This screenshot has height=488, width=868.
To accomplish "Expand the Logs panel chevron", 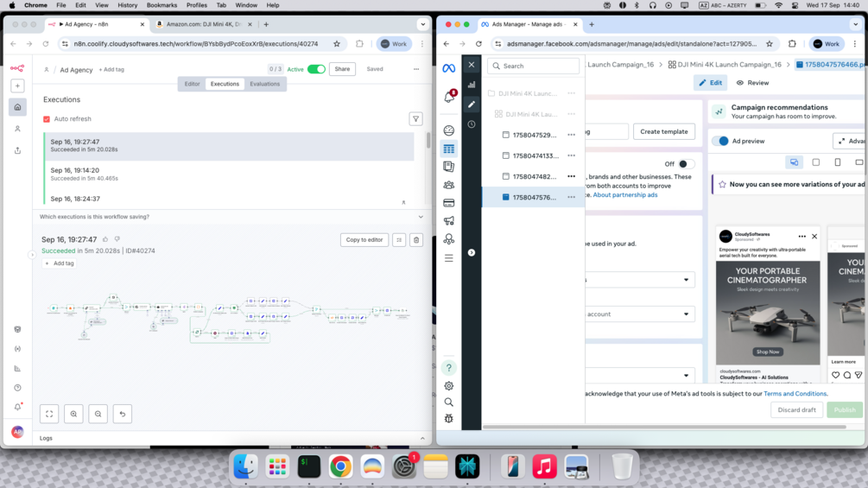I will coord(422,438).
